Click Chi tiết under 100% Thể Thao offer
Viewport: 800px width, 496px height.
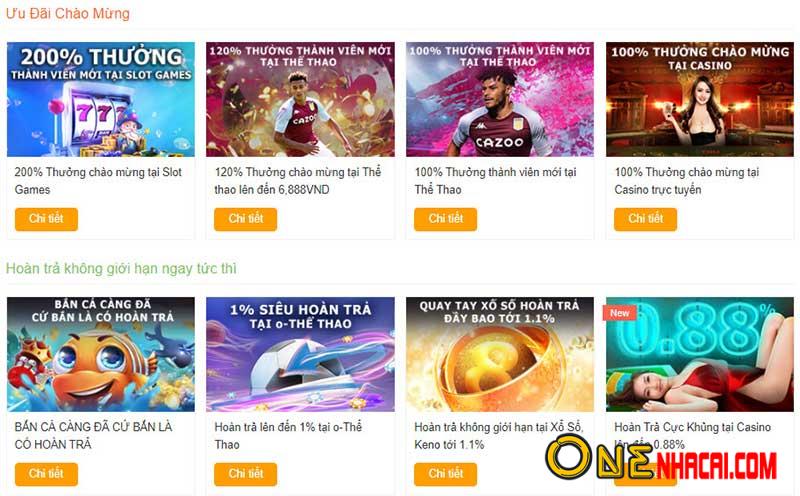(445, 219)
